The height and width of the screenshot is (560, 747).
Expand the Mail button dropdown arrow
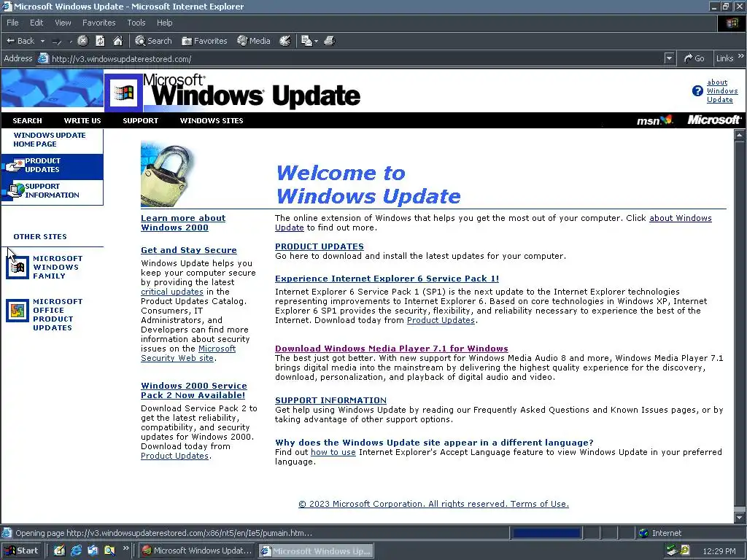[x=316, y=42]
